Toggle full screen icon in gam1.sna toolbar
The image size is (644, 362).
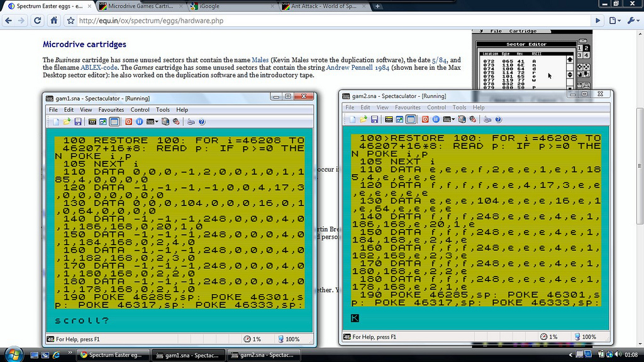[x=114, y=122]
